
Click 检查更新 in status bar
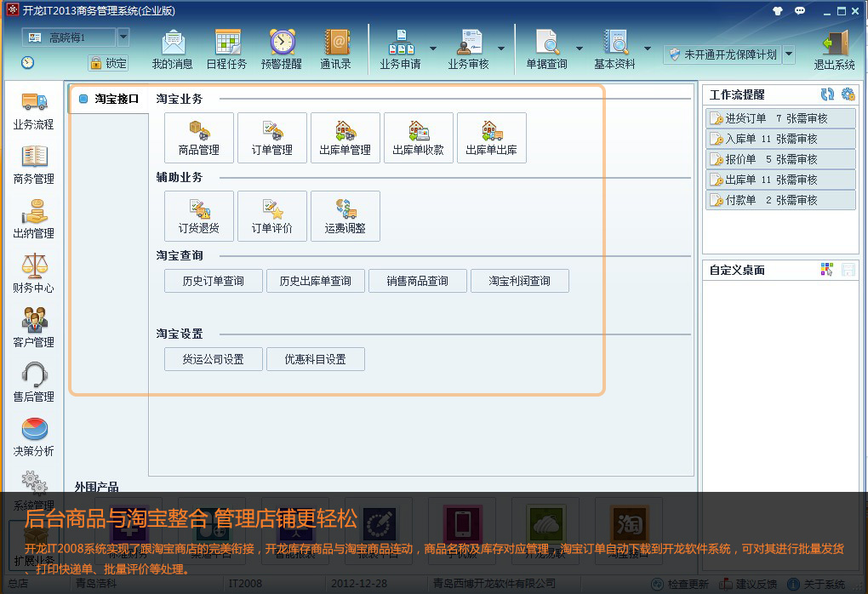680,584
